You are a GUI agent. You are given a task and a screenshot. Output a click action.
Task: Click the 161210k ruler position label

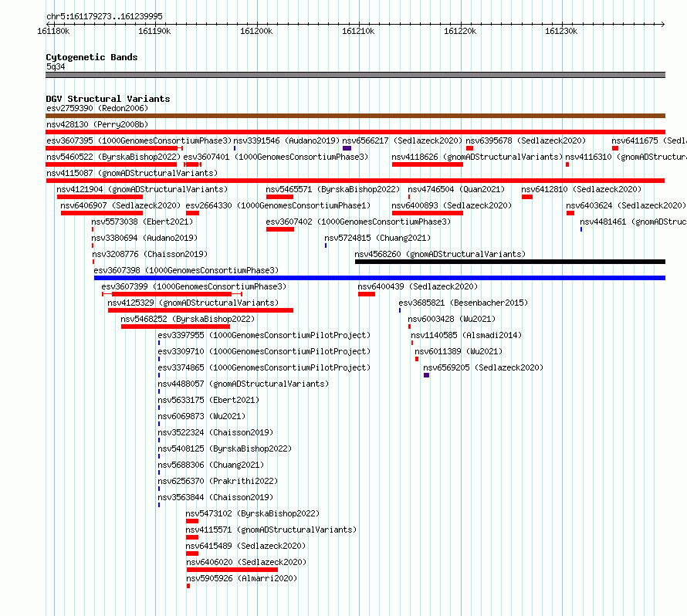coord(358,31)
